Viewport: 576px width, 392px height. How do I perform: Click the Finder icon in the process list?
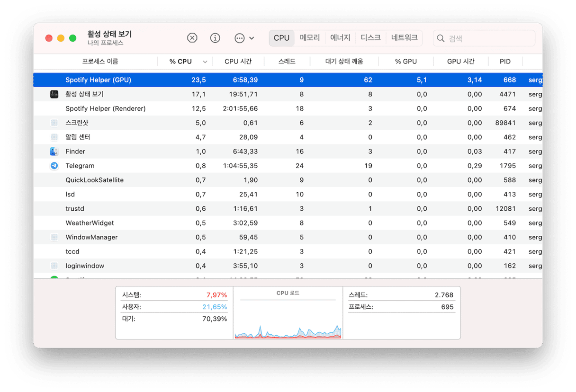pos(54,151)
